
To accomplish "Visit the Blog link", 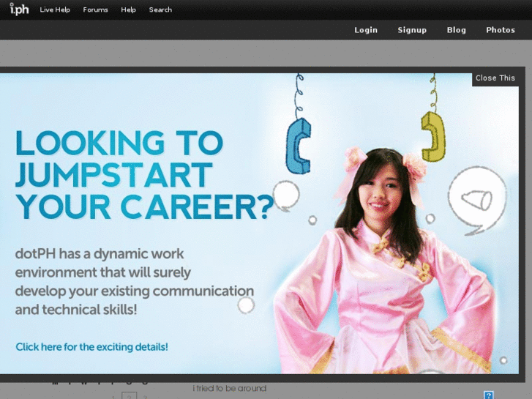I will [x=457, y=30].
